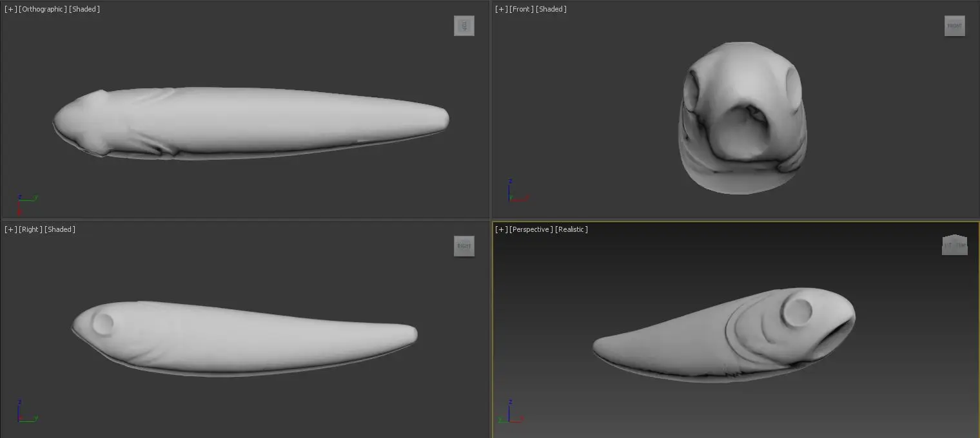The image size is (980, 438).
Task: Open the Right point-of-view menu label
Action: point(30,229)
